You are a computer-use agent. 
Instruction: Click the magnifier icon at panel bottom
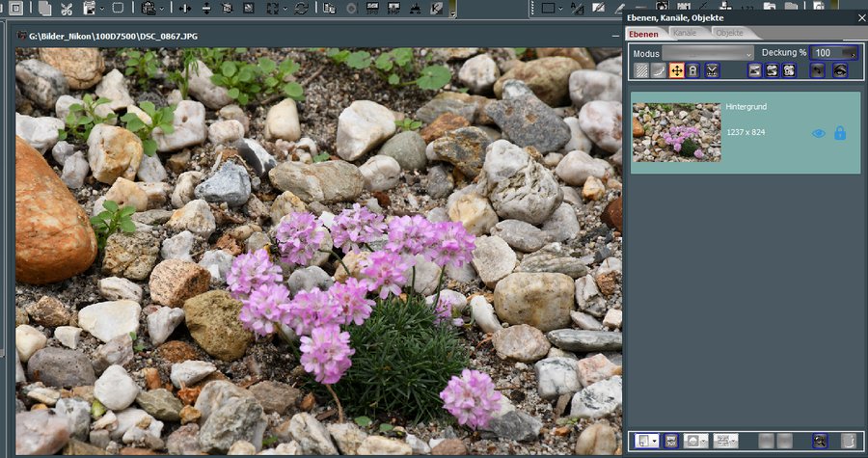point(819,441)
